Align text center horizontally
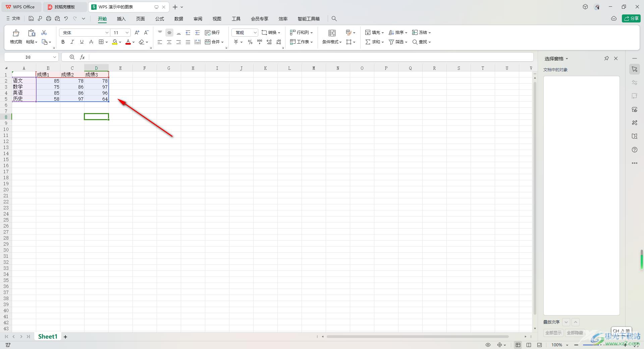644x349 pixels. pyautogui.click(x=169, y=42)
